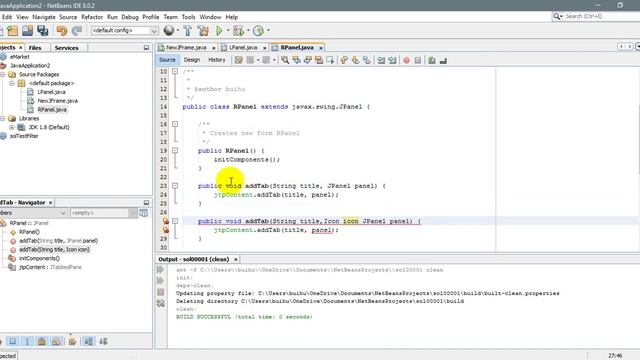Collapse the default package tree node
The width and height of the screenshot is (640, 360).
coord(12,83)
